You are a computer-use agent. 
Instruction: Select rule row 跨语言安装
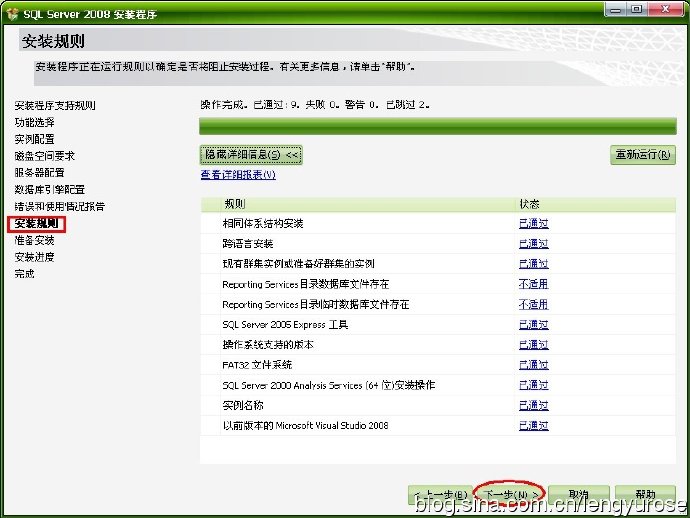[x=438, y=244]
